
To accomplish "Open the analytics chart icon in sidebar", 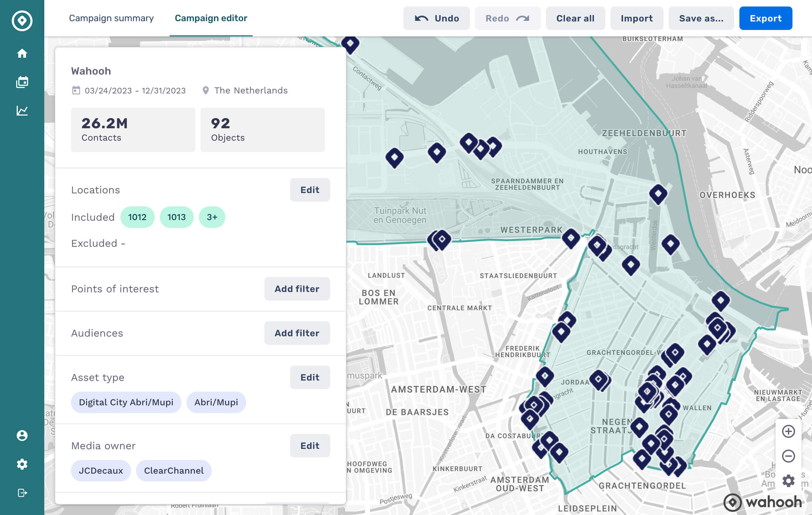I will pyautogui.click(x=22, y=111).
